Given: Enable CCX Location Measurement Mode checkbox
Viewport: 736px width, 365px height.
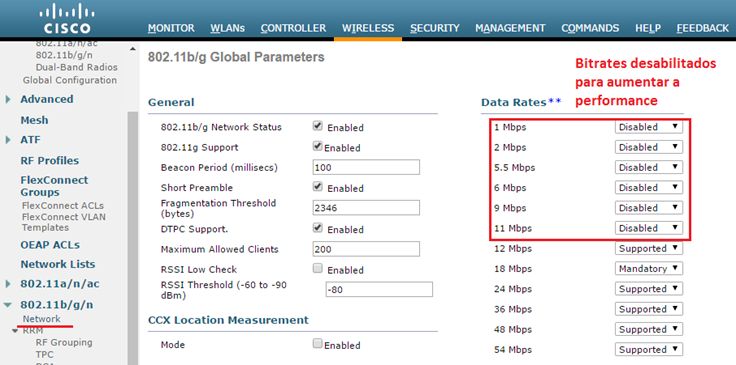Looking at the screenshot, I should [x=318, y=343].
